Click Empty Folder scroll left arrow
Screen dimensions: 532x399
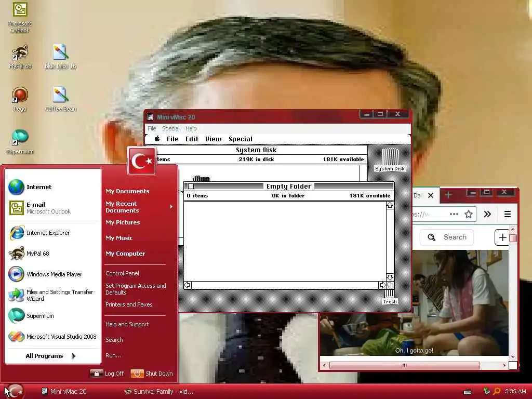187,285
